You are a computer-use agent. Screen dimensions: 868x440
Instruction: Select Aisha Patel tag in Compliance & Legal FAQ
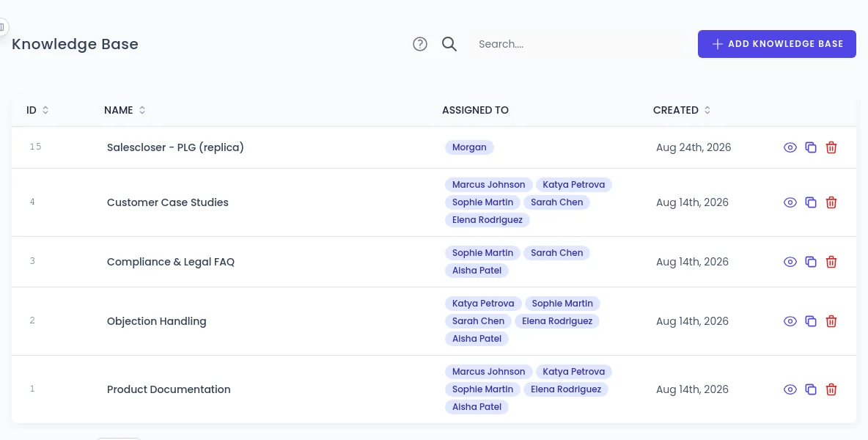coord(477,271)
